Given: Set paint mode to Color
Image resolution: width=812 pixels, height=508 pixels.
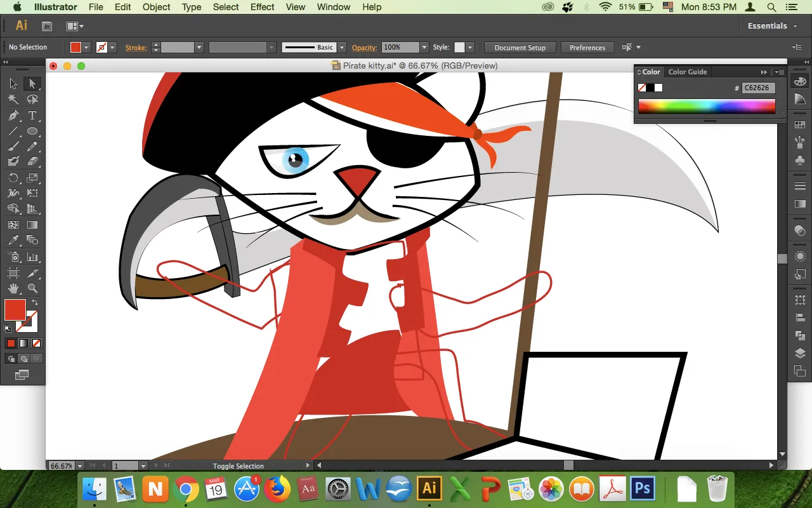Looking at the screenshot, I should click(x=11, y=344).
